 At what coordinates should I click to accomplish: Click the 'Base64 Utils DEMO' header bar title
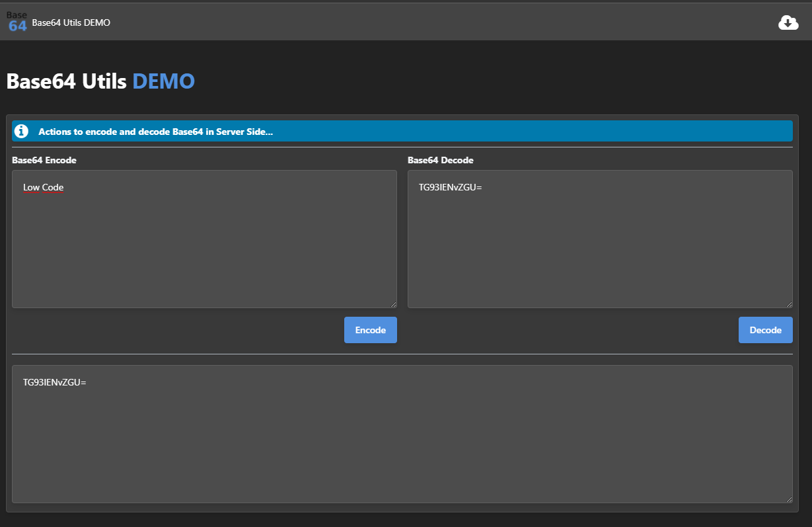71,23
